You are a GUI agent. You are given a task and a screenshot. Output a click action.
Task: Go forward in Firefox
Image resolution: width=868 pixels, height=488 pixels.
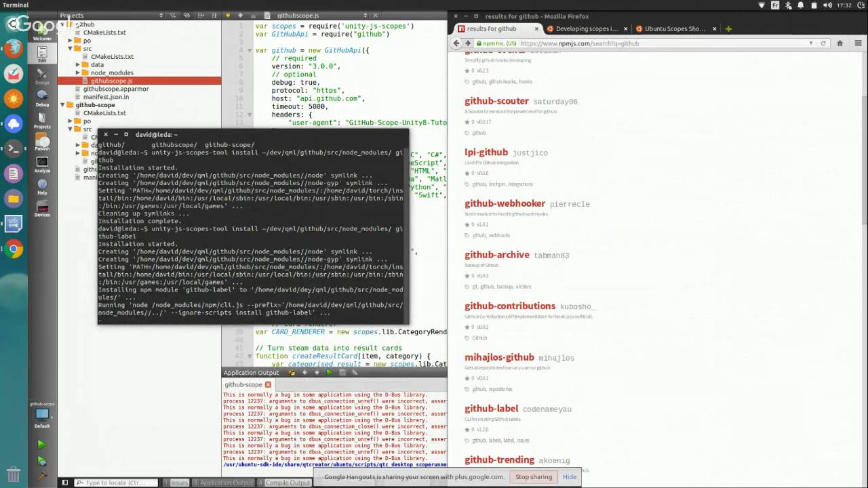point(467,43)
